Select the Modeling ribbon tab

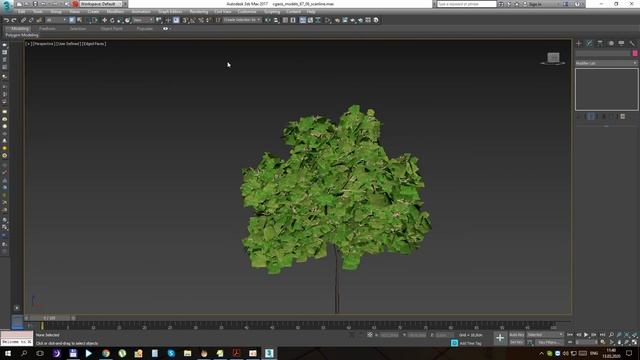click(x=20, y=29)
